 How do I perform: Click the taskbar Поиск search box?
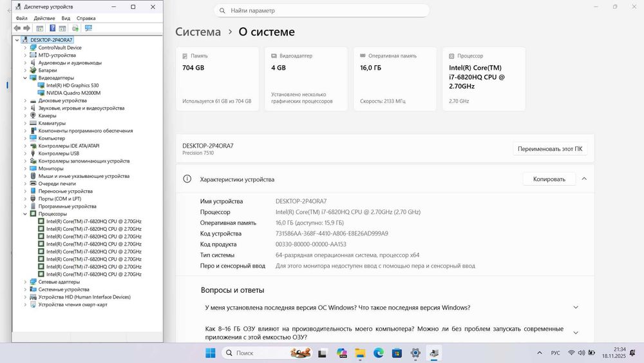[x=267, y=353]
